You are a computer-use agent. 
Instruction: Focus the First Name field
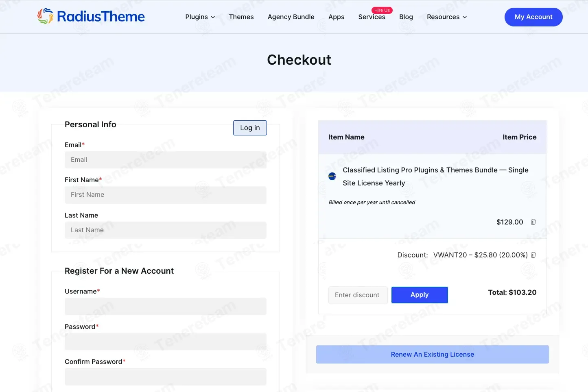tap(166, 195)
